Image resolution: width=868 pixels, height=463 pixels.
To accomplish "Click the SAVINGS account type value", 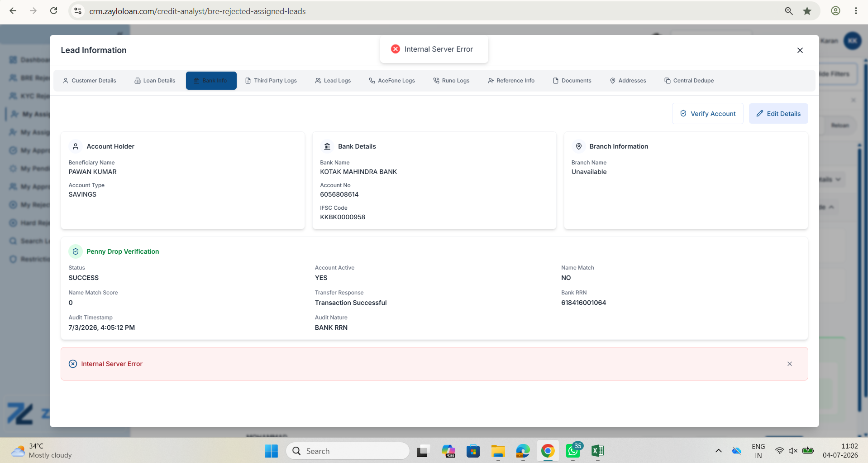I will click(x=82, y=194).
